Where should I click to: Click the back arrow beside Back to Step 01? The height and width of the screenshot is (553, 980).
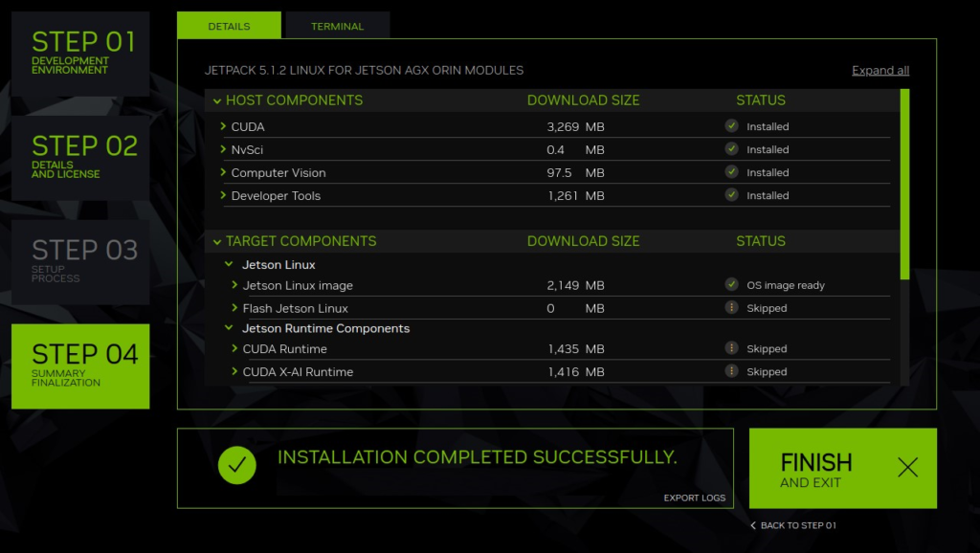pyautogui.click(x=753, y=525)
